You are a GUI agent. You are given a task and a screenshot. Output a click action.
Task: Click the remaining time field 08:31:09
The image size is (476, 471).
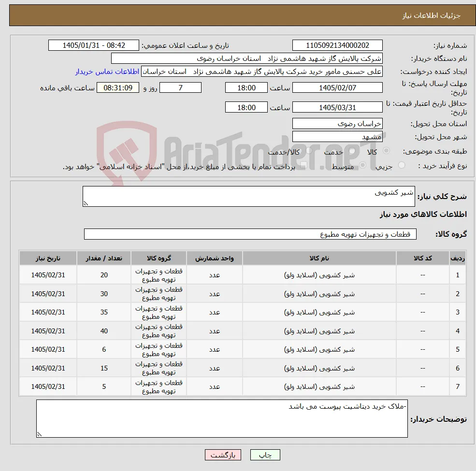[x=118, y=88]
